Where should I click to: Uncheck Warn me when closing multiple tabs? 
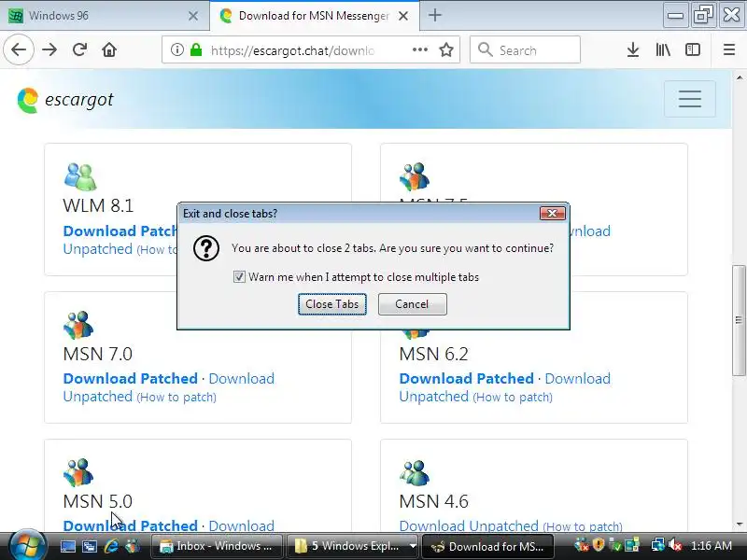point(239,276)
